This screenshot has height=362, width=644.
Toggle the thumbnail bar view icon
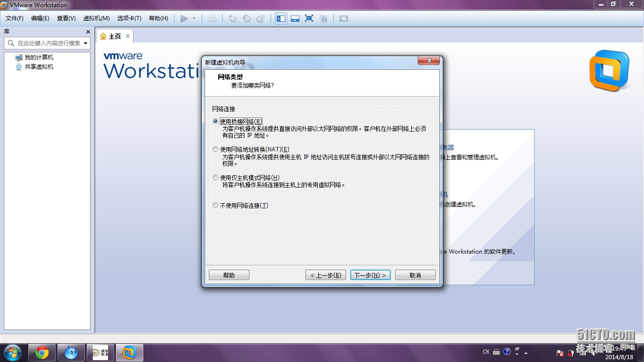[295, 18]
